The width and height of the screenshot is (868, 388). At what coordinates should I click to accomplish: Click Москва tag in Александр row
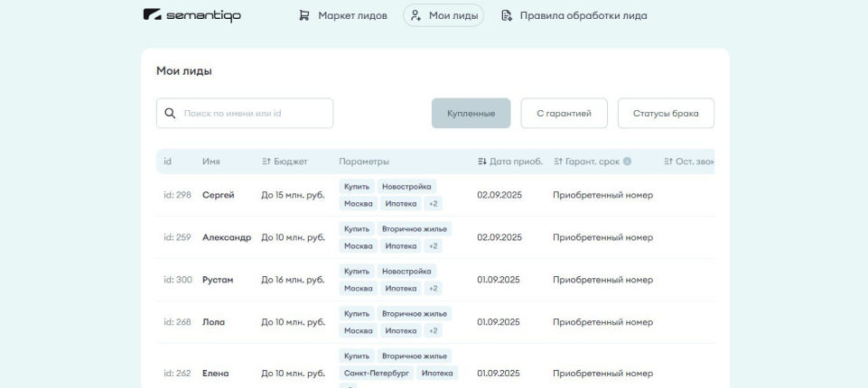(x=359, y=246)
